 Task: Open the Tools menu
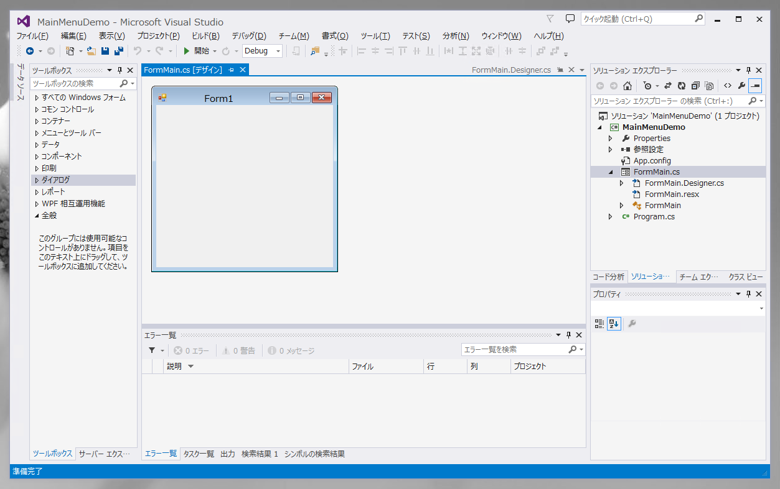(x=375, y=36)
